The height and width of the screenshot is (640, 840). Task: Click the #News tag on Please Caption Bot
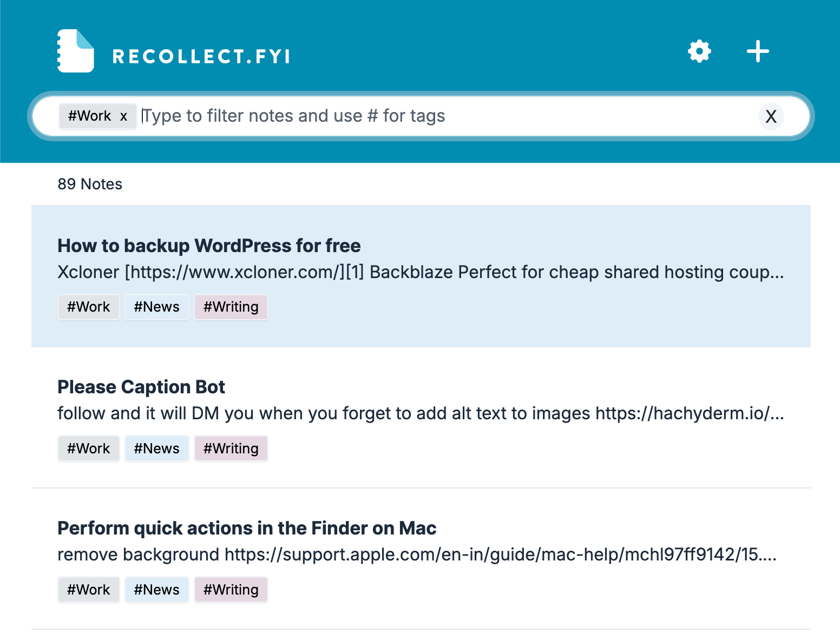pos(156,448)
